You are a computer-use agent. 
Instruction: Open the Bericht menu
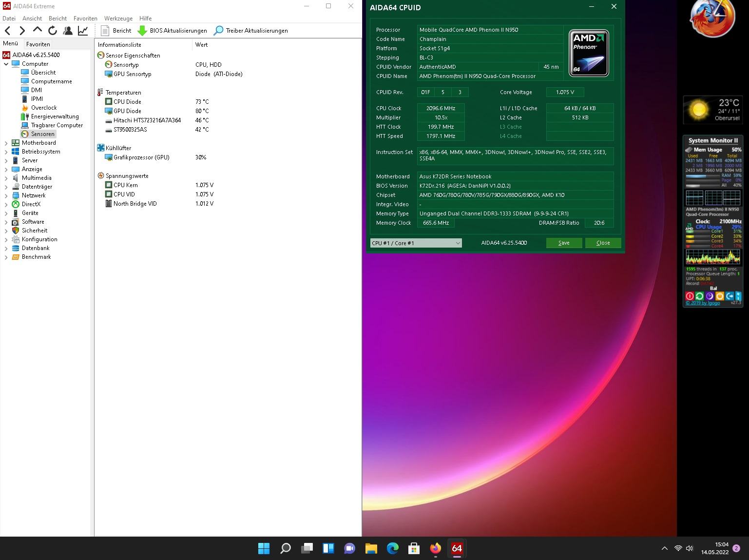point(58,18)
